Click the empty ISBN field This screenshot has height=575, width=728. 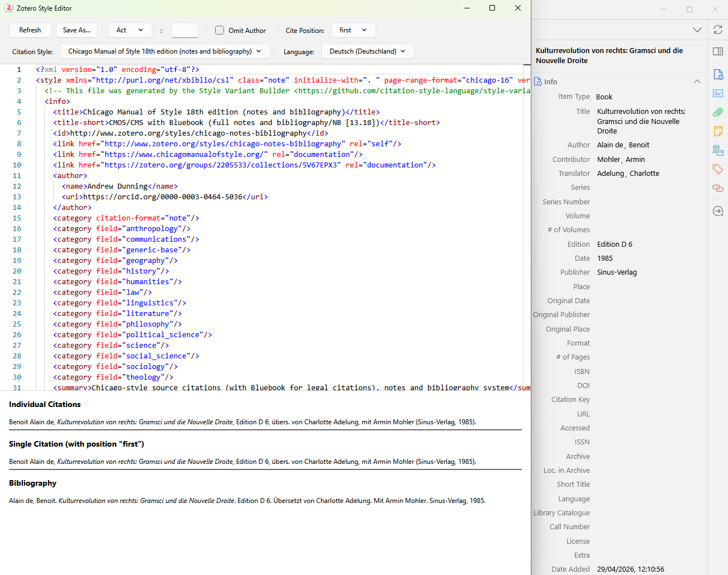pyautogui.click(x=648, y=372)
